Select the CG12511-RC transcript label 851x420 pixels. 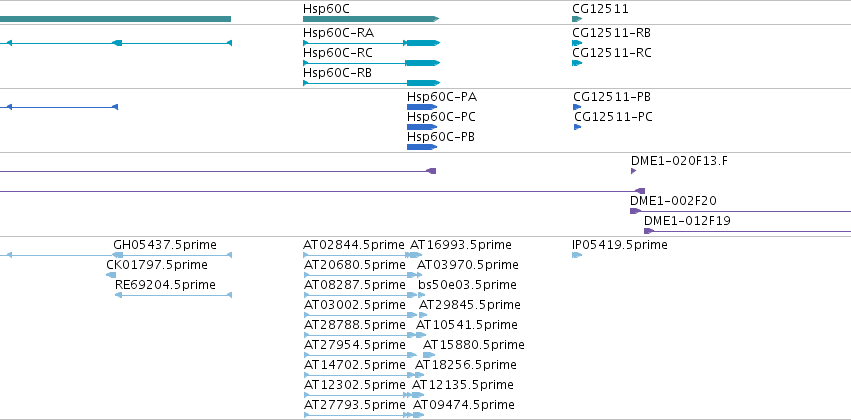click(612, 53)
